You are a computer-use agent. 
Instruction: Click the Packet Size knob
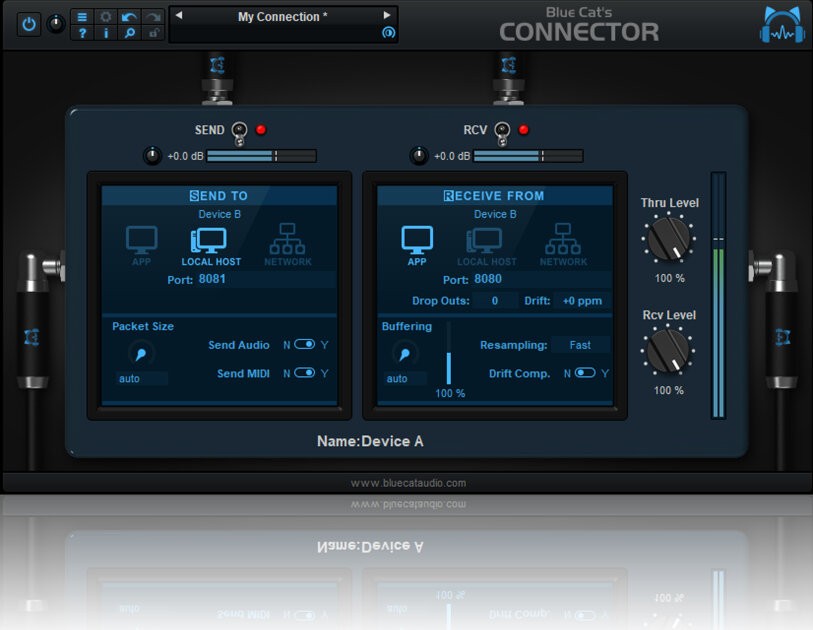141,354
